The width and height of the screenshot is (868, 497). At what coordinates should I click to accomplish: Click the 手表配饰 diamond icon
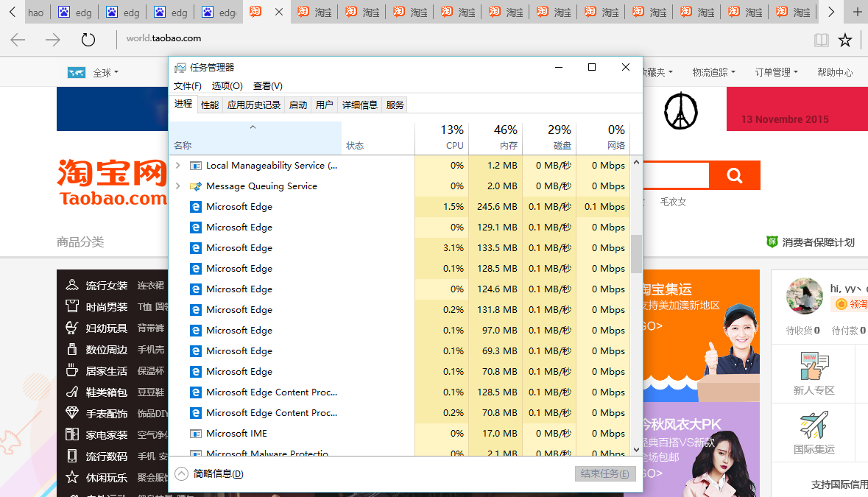[72, 413]
